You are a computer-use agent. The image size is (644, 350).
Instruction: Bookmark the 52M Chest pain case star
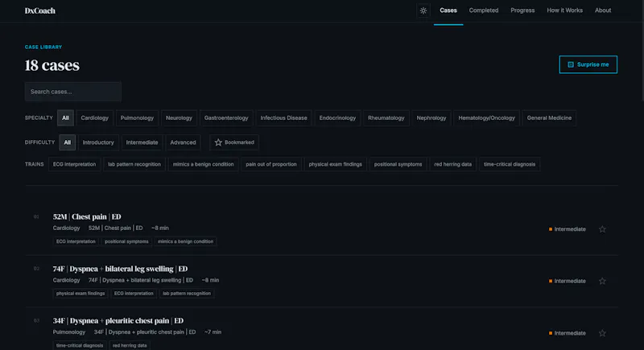point(602,229)
